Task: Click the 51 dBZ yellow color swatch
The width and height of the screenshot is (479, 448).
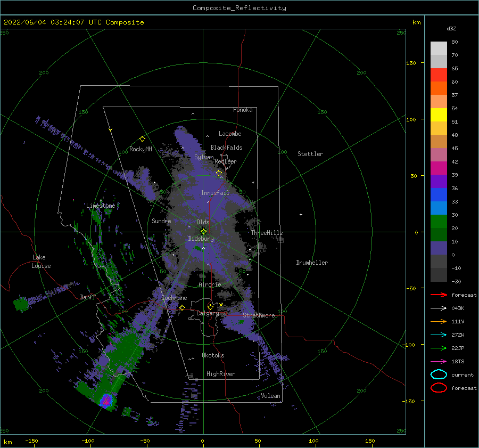Action: click(439, 115)
